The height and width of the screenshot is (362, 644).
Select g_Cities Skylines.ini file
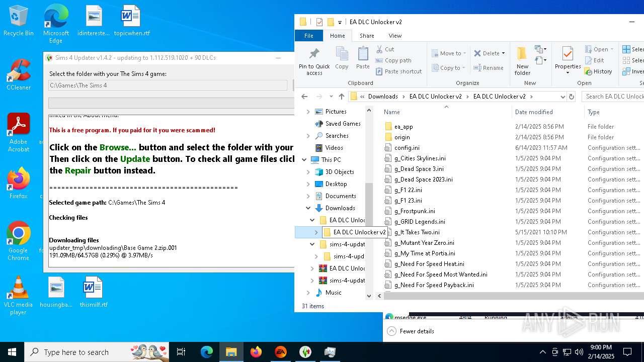tap(420, 158)
